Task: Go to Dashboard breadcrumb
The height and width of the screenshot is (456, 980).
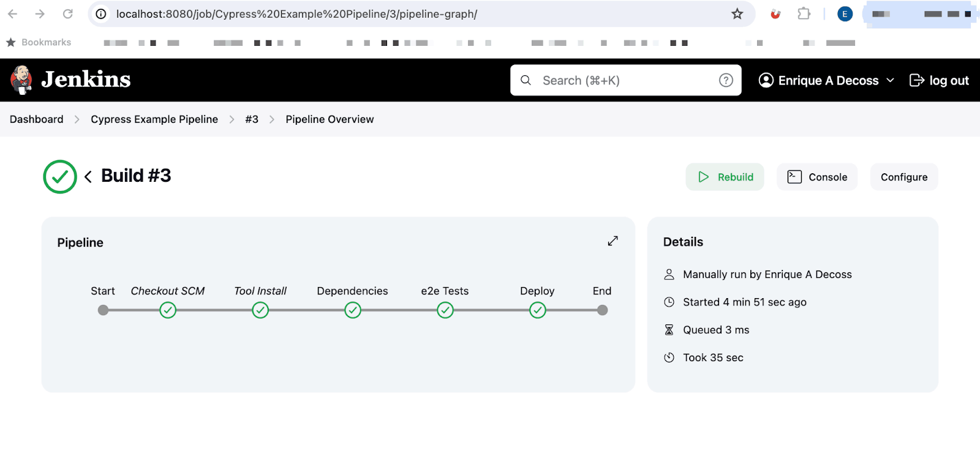Action: tap(36, 119)
